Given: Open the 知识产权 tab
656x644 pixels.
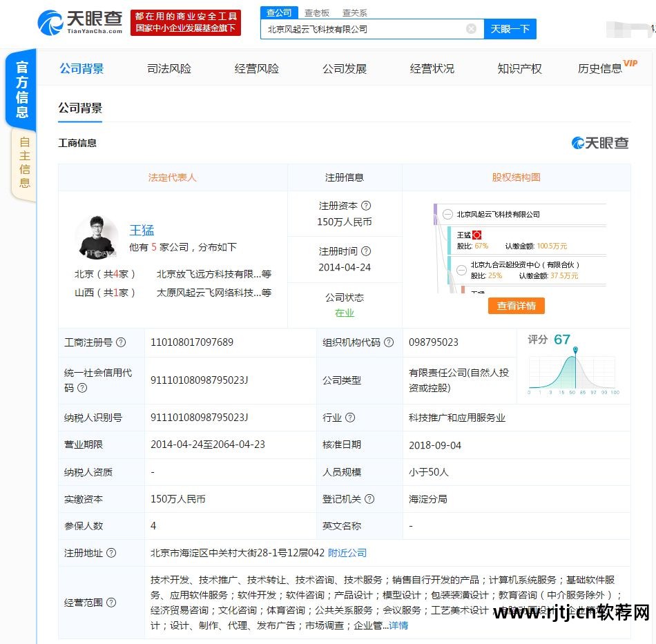Looking at the screenshot, I should (519, 68).
